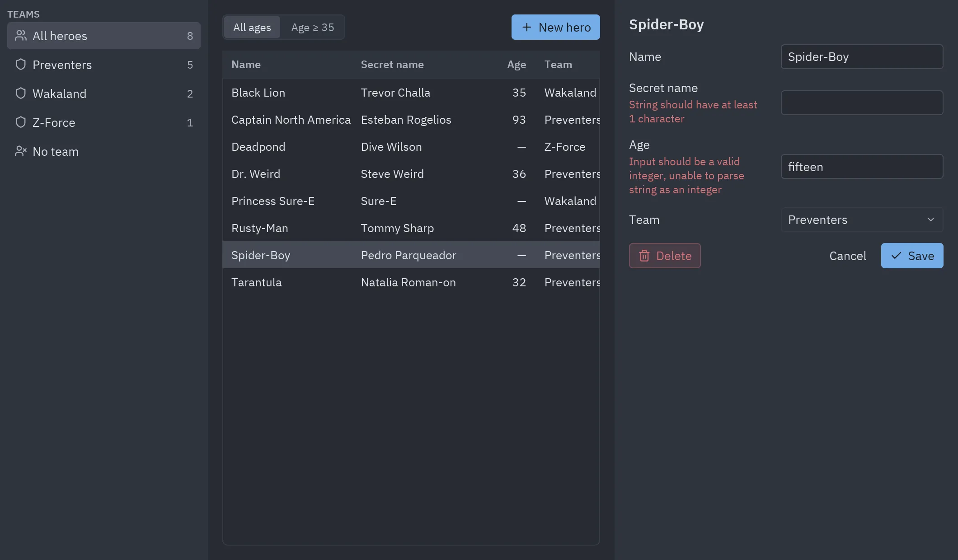Viewport: 958px width, 560px height.
Task: Click the All heroes people icon
Action: click(x=21, y=36)
